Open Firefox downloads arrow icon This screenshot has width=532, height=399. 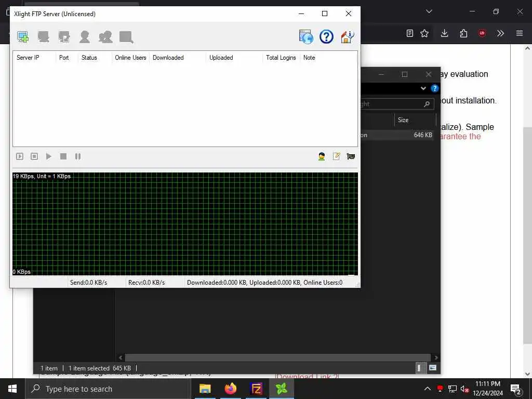pos(445,33)
